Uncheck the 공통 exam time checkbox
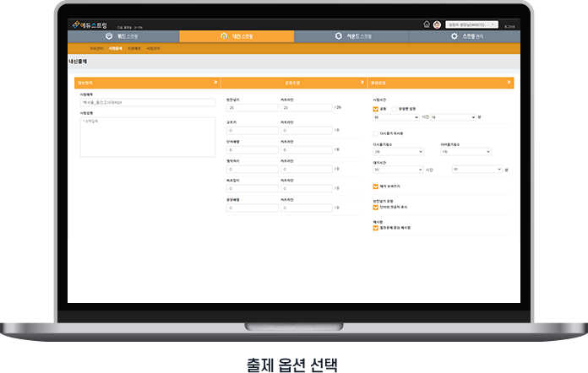The image size is (588, 373). 375,109
